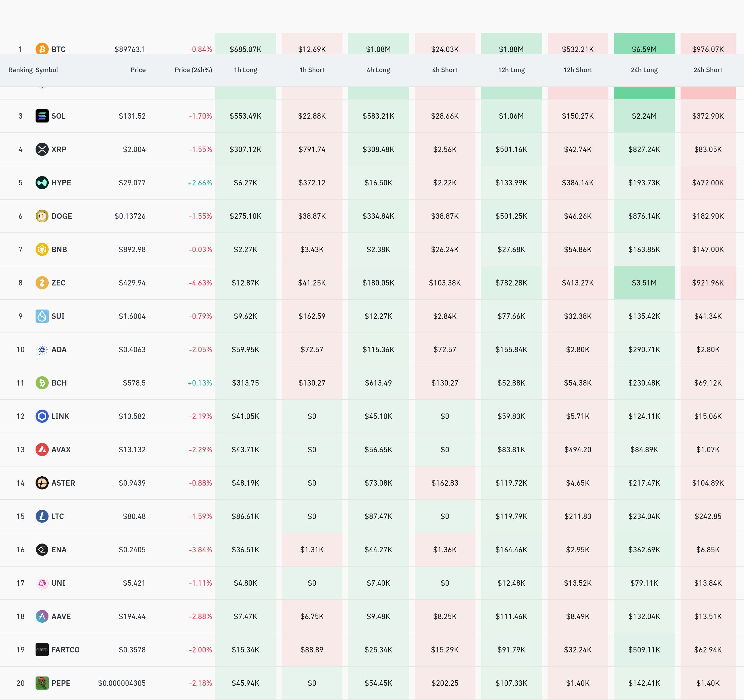Click the Uniswap UNI unicorn icon
The image size is (744, 700).
(42, 583)
